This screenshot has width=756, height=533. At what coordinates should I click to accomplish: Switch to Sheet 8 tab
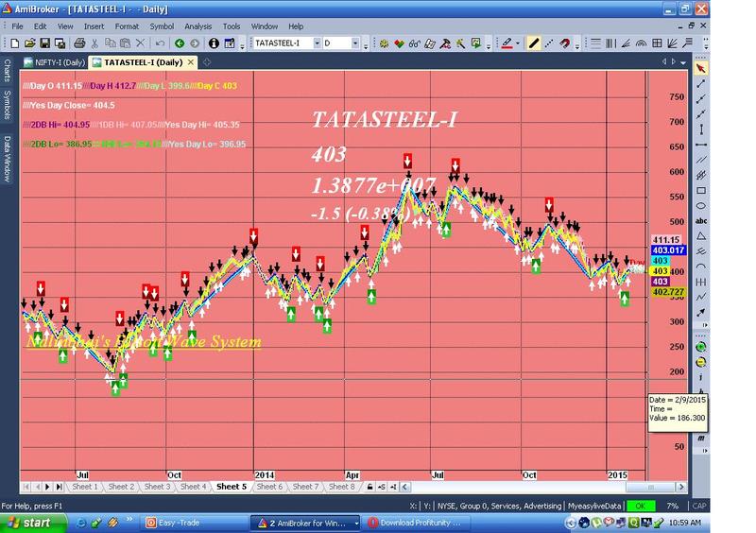[x=341, y=487]
